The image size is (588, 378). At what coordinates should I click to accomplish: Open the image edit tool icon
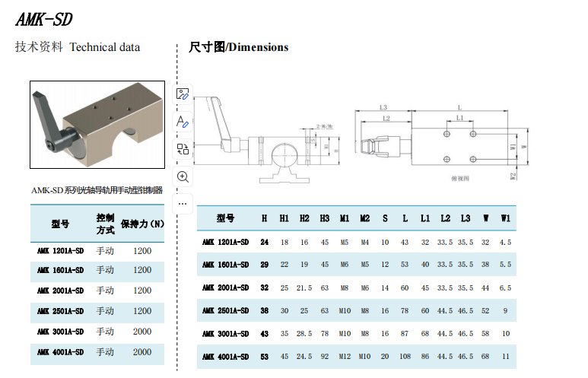[x=183, y=94]
